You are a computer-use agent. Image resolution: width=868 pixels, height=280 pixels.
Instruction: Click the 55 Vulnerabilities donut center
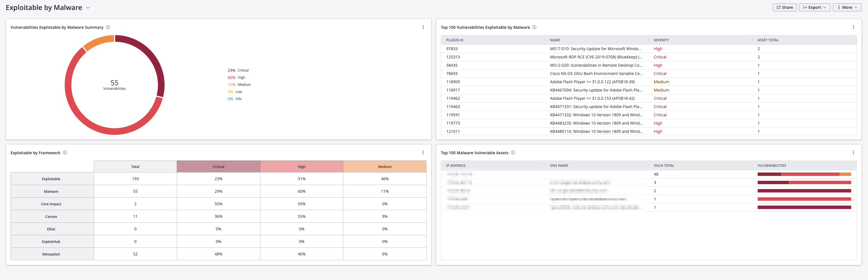pos(115,85)
